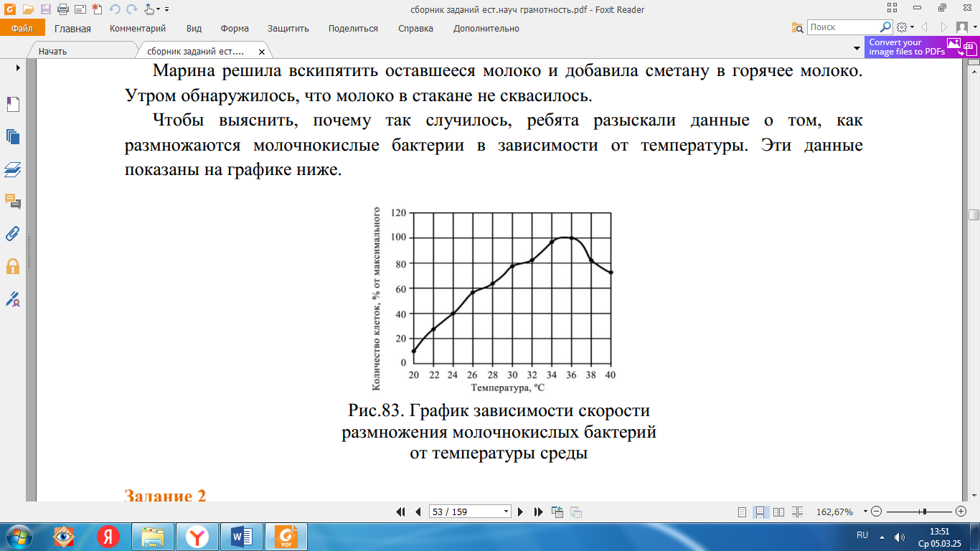Click the previous view icon in status bar

point(557,512)
